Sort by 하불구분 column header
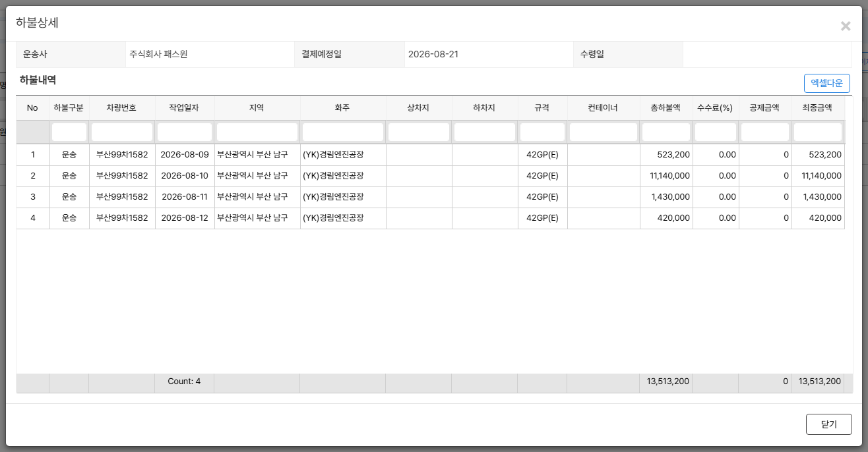868x452 pixels. click(69, 108)
